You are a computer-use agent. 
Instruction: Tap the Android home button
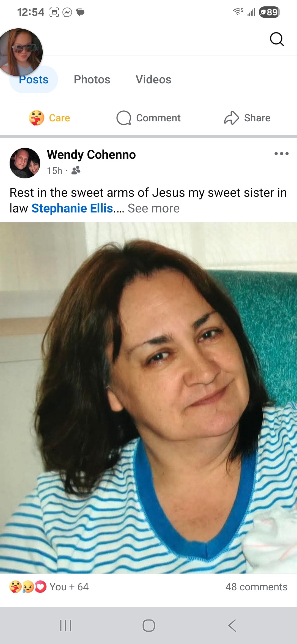148,626
